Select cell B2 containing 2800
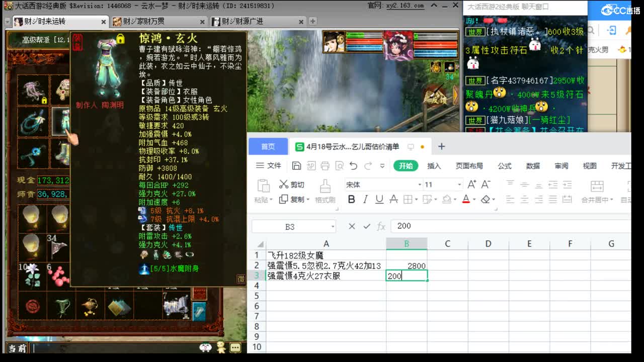The image size is (644, 362). point(407,265)
